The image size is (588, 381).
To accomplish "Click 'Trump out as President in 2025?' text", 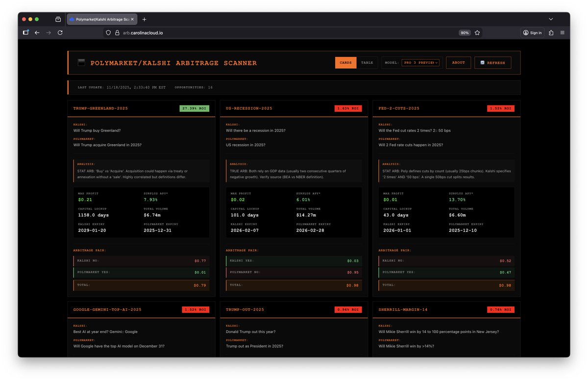I will (x=254, y=346).
